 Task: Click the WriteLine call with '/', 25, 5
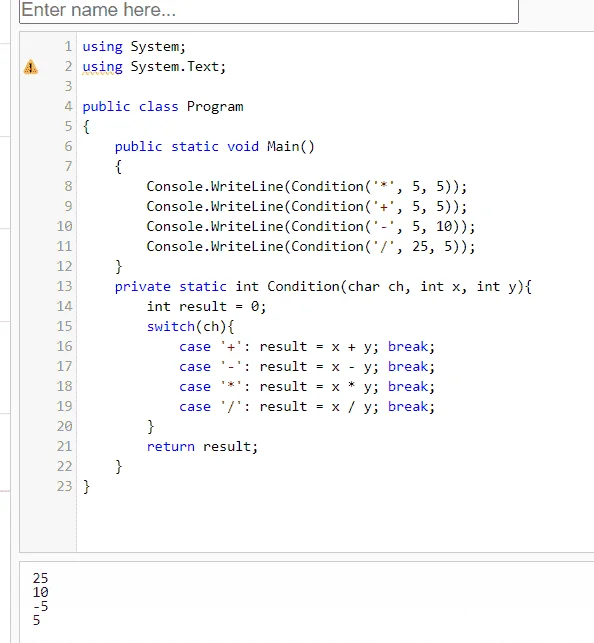(x=311, y=246)
